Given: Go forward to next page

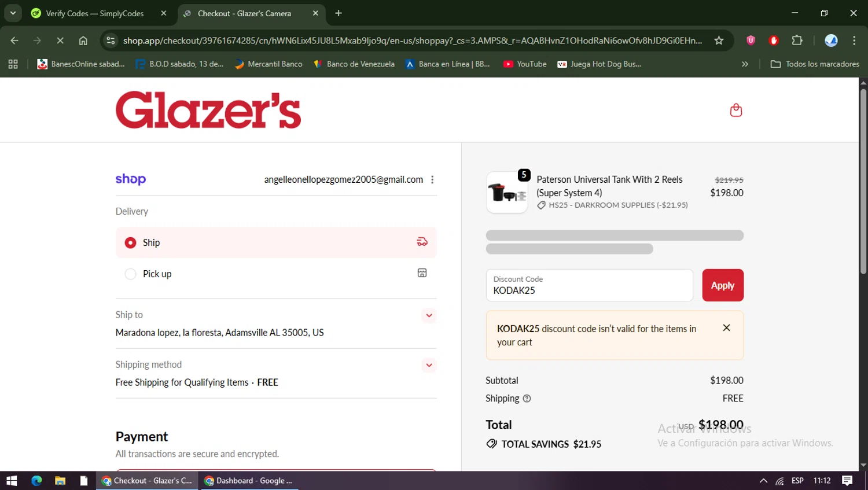Looking at the screenshot, I should click(x=37, y=40).
